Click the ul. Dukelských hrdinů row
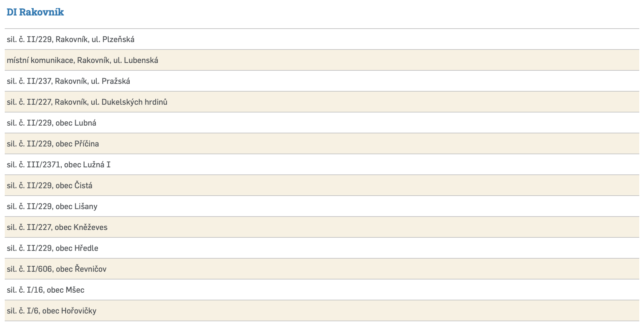Viewport: 644px width, 330px height. (x=87, y=102)
